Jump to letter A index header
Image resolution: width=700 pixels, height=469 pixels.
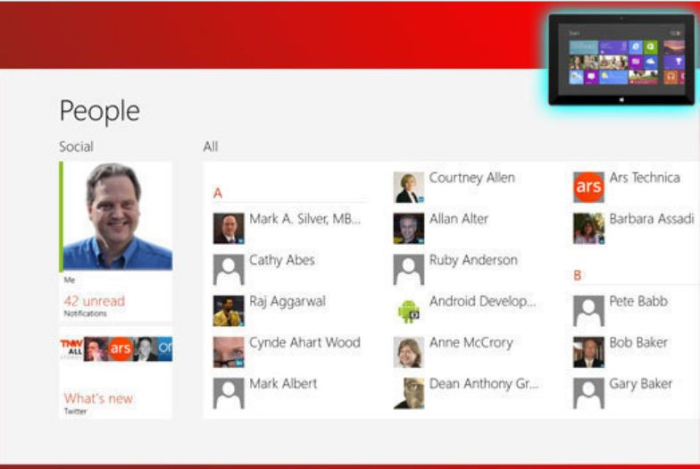[217, 193]
